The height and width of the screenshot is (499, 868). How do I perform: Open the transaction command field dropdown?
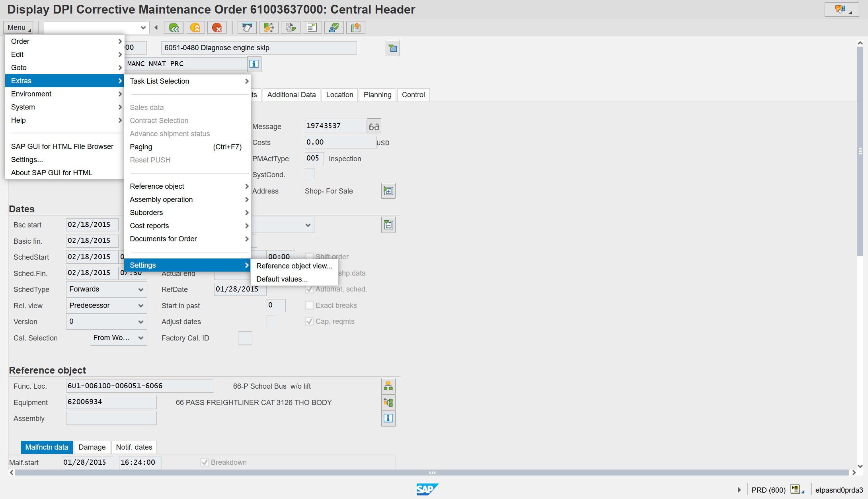[x=143, y=27]
